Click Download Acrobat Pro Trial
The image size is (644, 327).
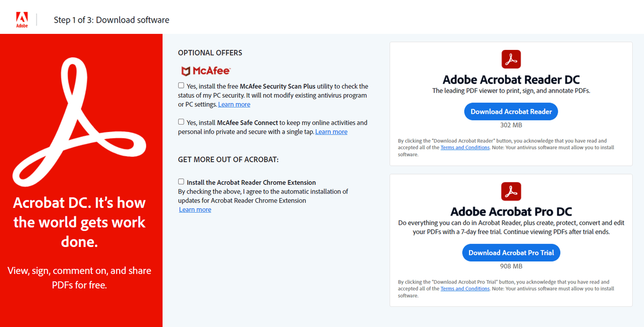[511, 252]
